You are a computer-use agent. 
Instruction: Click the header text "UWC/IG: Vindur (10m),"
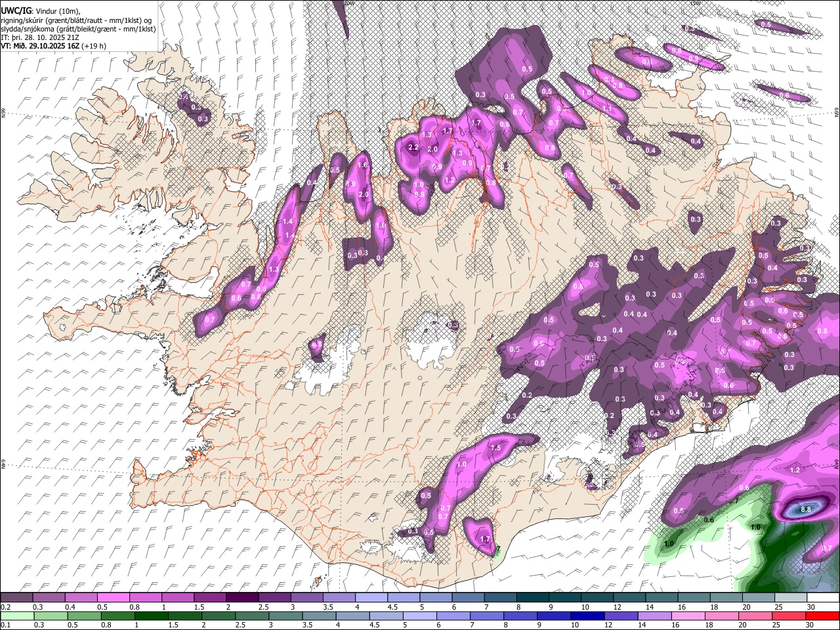[41, 11]
